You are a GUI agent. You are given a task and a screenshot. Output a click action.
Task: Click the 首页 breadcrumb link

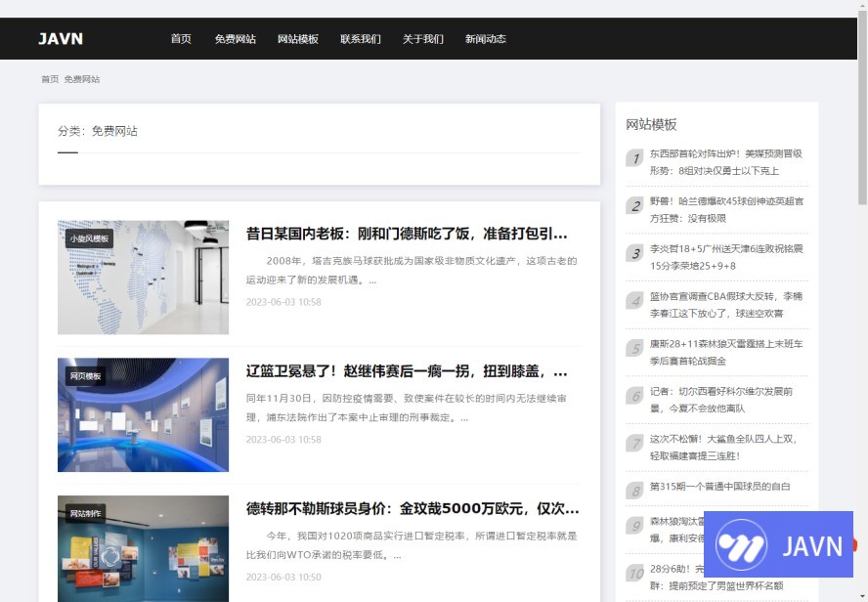click(x=50, y=79)
